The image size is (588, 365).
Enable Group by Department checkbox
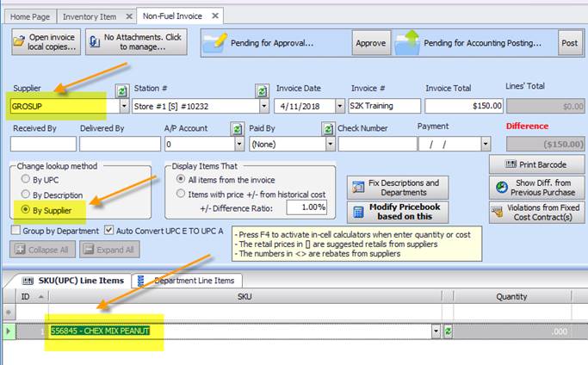click(x=17, y=230)
